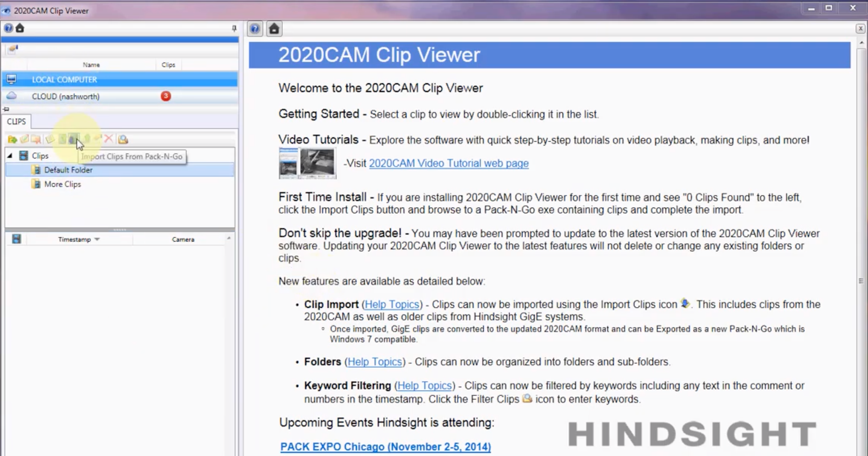868x456 pixels.
Task: Open help in the left panel
Action: click(x=9, y=28)
